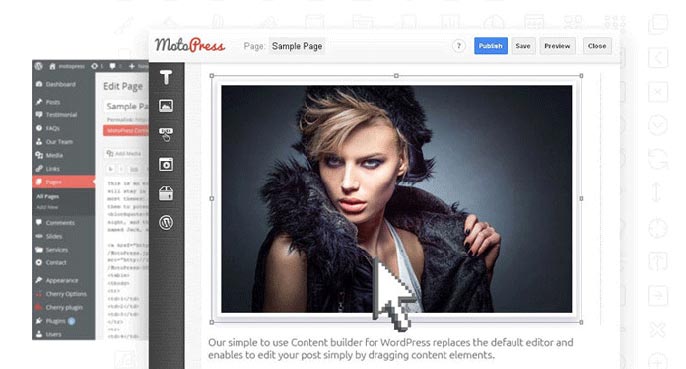The width and height of the screenshot is (686, 369).
Task: Click the Save button in MotoPress header
Action: coord(523,46)
